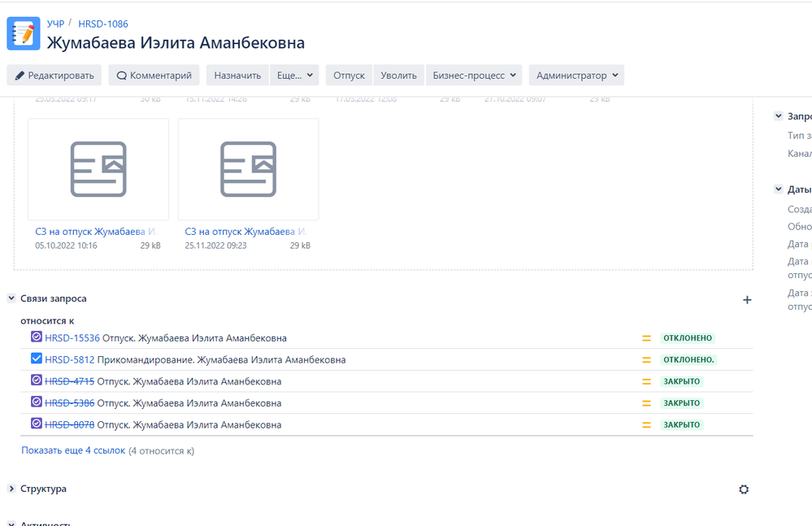Click the ОТКЛОНЕНО status badge of HRSD-15536

pos(688,338)
